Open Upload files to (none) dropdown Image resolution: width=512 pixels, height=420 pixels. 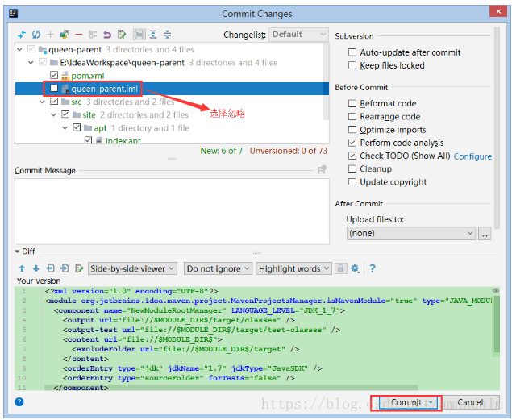point(411,233)
